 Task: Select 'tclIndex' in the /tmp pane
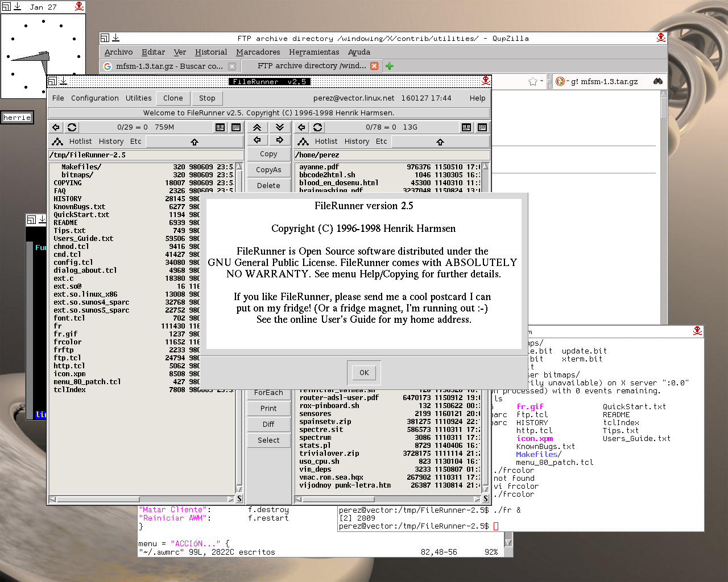click(69, 390)
